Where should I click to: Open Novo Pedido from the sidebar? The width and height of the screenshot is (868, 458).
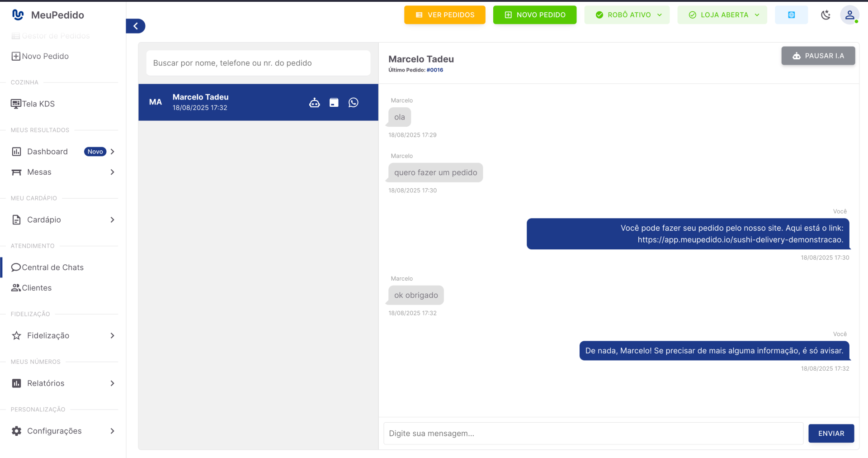tap(45, 56)
